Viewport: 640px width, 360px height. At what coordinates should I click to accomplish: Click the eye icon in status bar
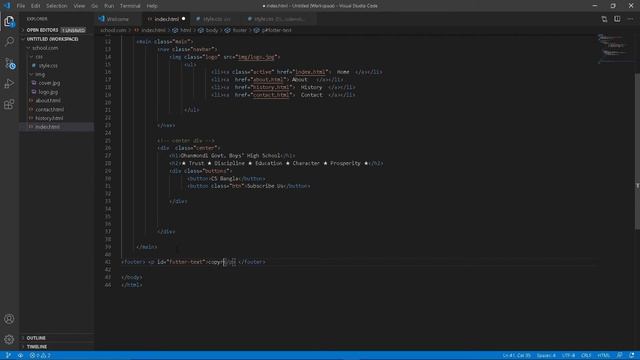(x=20, y=356)
